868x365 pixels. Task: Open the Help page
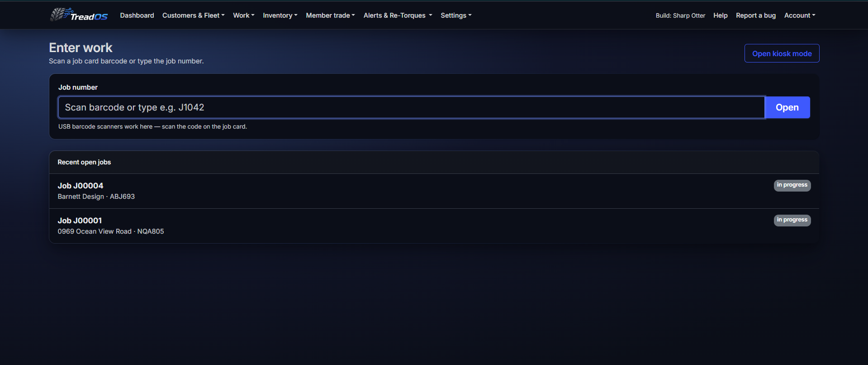pyautogui.click(x=721, y=15)
